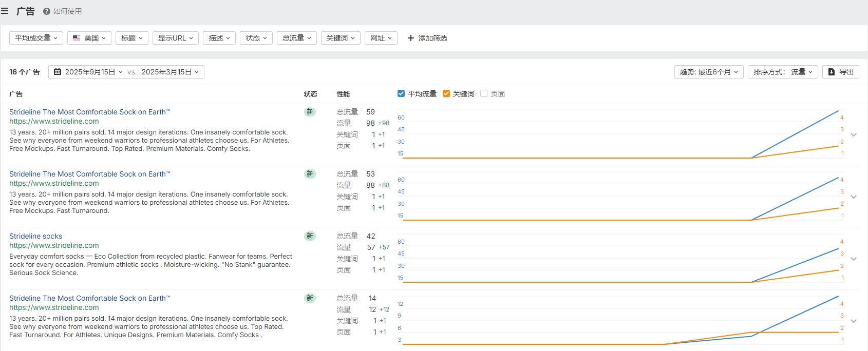868x351 pixels.
Task: Enable the 页面 chart checkbox
Action: tap(484, 93)
